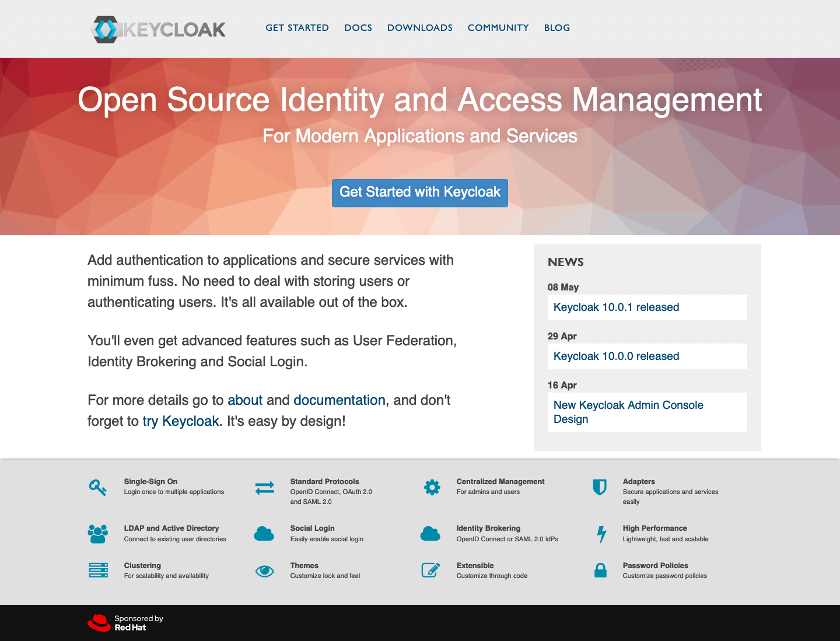This screenshot has width=840, height=641.
Task: Click Sponsored by Red Hat text
Action: (139, 623)
